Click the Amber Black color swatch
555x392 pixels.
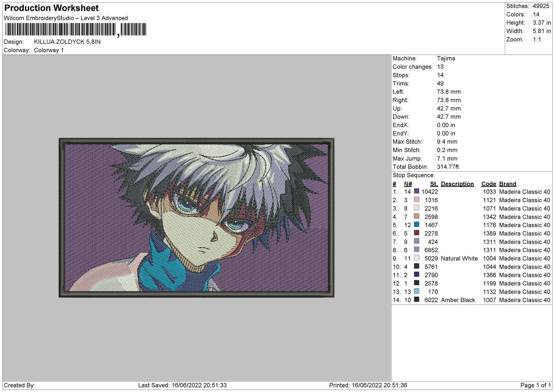click(416, 300)
